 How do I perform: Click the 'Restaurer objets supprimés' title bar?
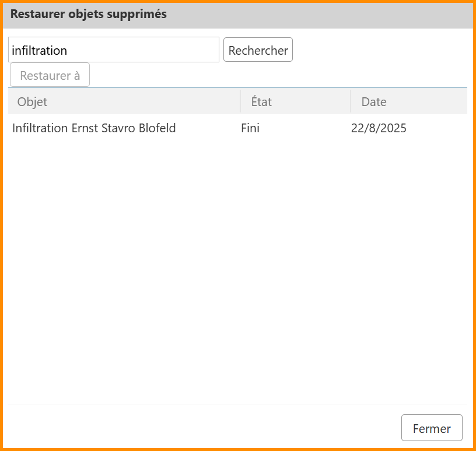coord(89,15)
